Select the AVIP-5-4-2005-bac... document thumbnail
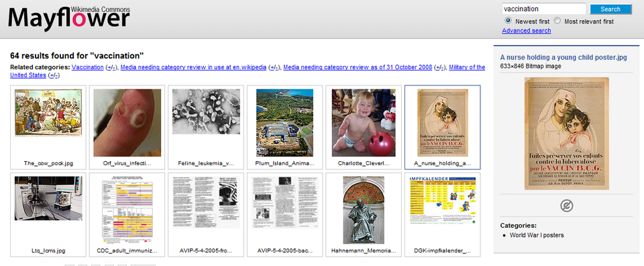 (x=285, y=202)
